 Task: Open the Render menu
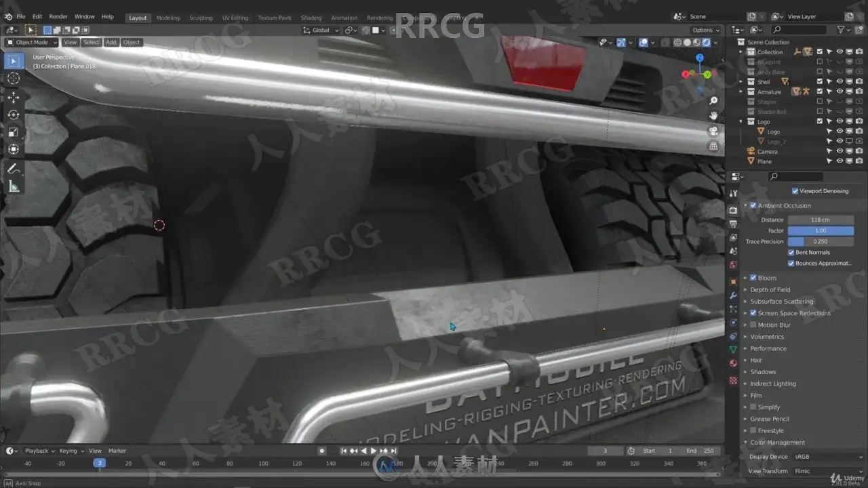58,16
